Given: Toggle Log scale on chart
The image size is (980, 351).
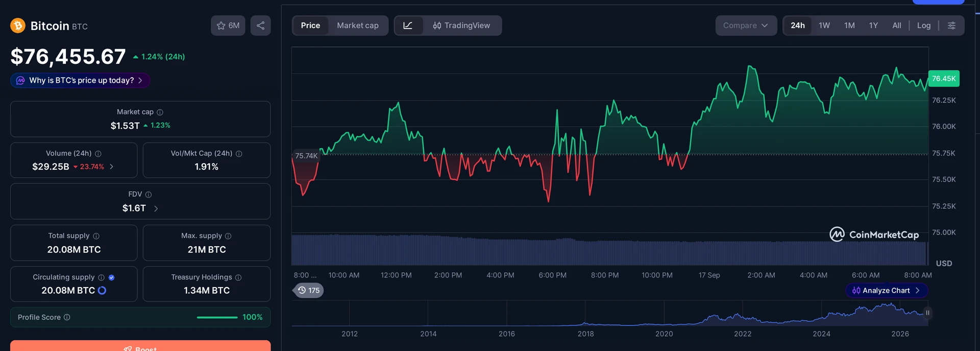Looking at the screenshot, I should point(924,26).
